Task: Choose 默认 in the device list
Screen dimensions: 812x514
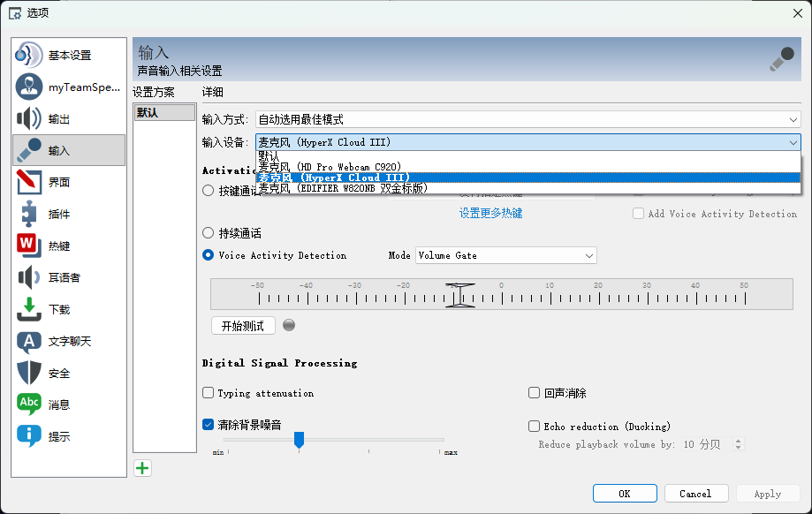Action: tap(527, 156)
